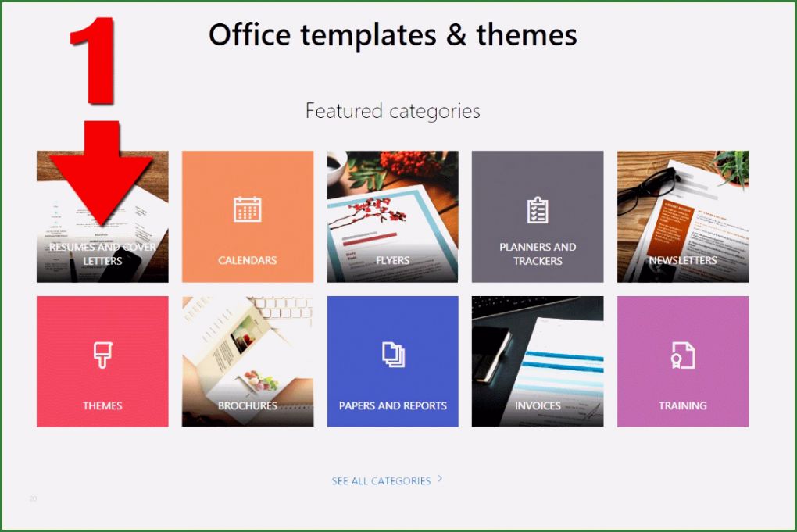Image resolution: width=797 pixels, height=532 pixels.
Task: Click the Office templates & themes heading
Action: click(393, 34)
